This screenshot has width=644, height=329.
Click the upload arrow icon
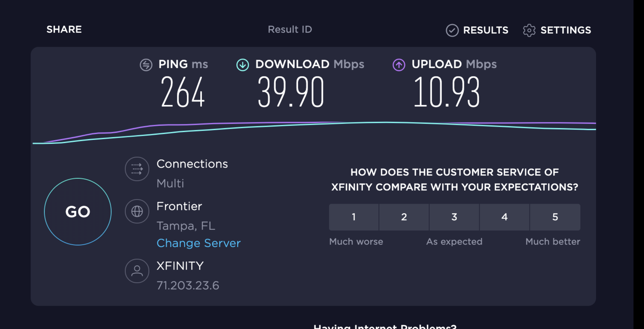point(399,65)
